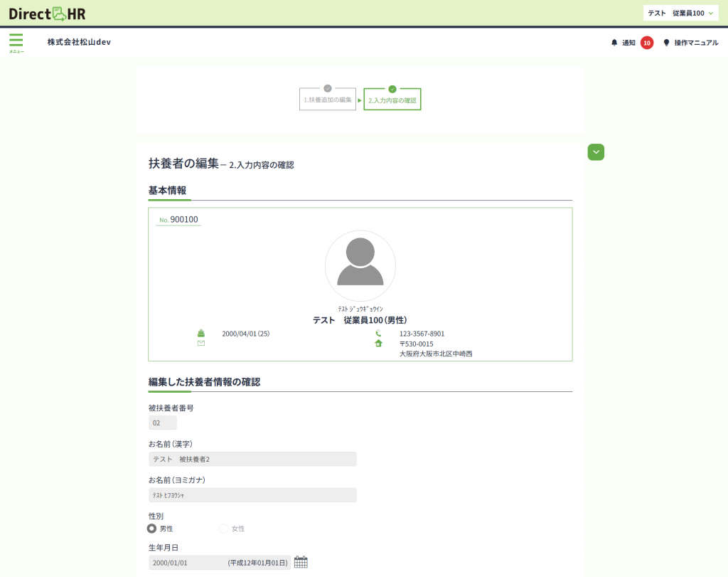The height and width of the screenshot is (577, 728).
Task: Click the green home address icon
Action: (x=378, y=344)
